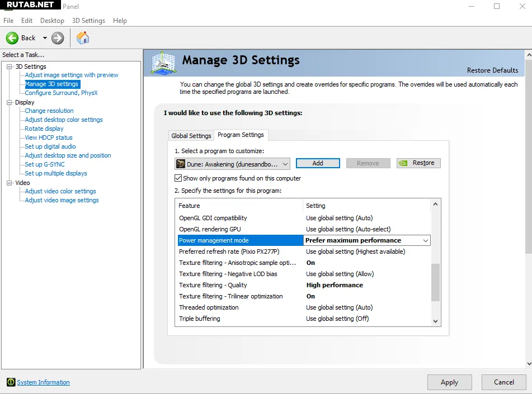This screenshot has width=532, height=394.
Task: Select Texture filtering - Negative LOD bias row
Action: (x=304, y=274)
